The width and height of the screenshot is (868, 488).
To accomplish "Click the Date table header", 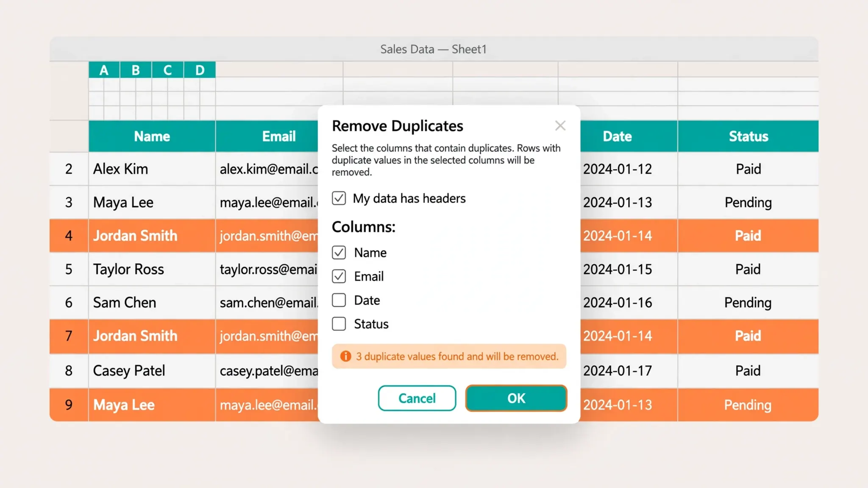I will pyautogui.click(x=629, y=136).
